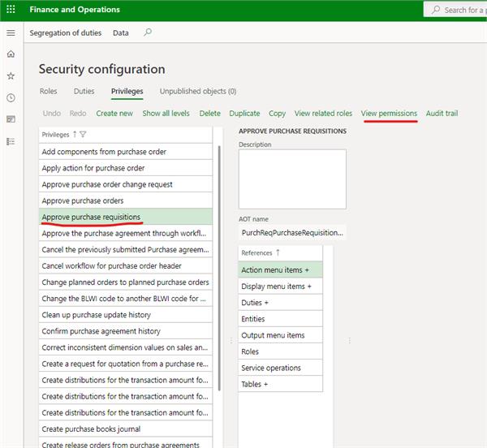
Task: Click the Delete button
Action: click(210, 114)
